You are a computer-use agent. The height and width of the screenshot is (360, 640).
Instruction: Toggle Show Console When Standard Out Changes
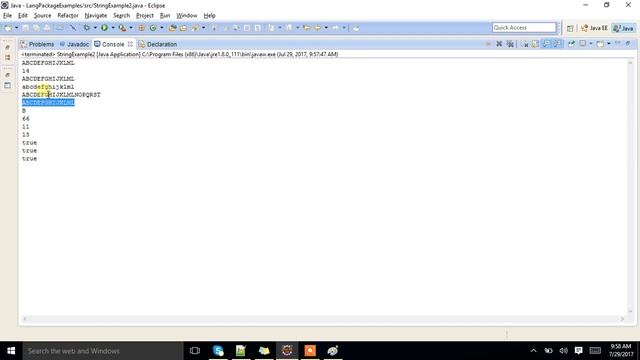coord(546,44)
